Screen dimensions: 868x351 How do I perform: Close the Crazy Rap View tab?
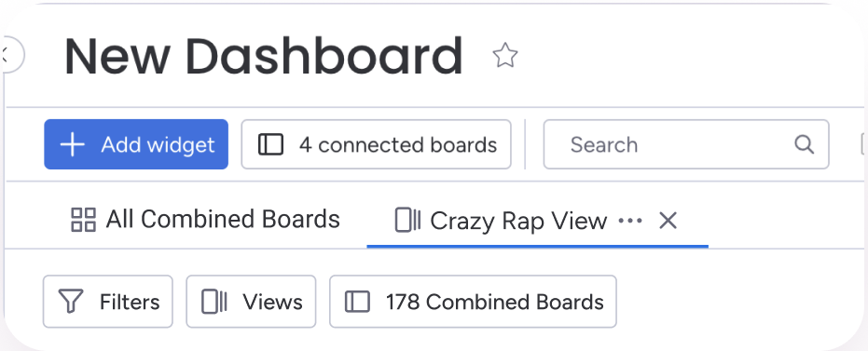point(668,221)
